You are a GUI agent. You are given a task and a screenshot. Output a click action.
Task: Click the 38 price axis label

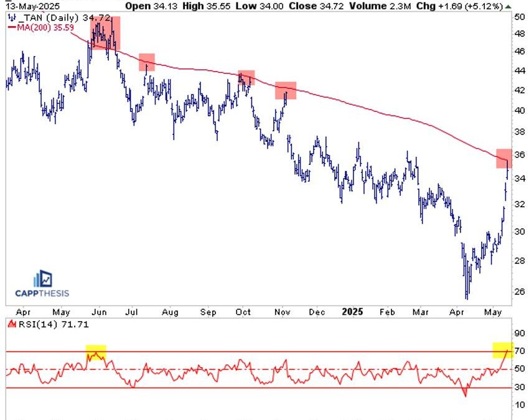point(520,132)
